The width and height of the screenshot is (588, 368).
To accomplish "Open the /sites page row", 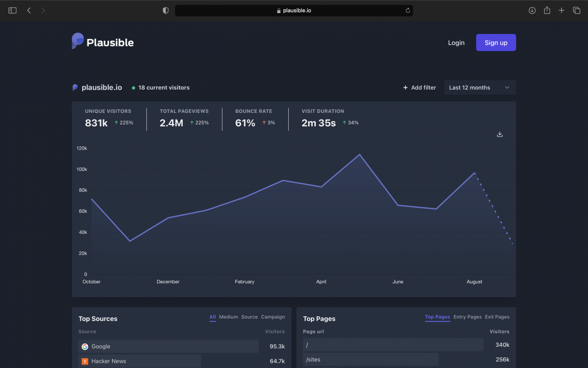I will (x=406, y=360).
